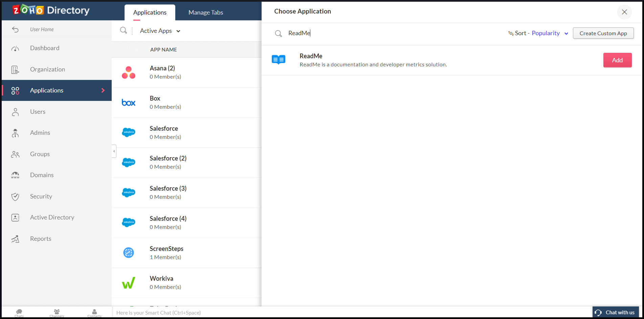Screen dimensions: 644x319
Task: Click the search icon beside Active Apps
Action: point(124,30)
